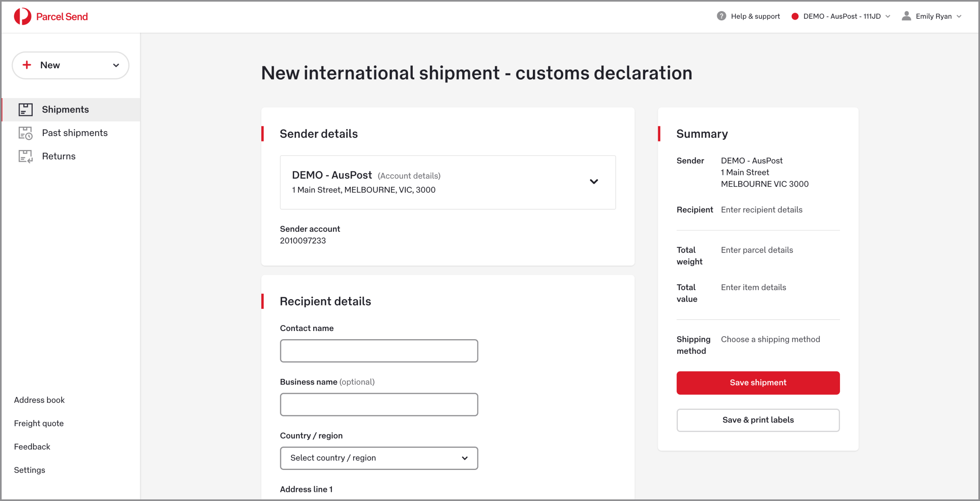Focus the Business name input field
The width and height of the screenshot is (980, 501).
(379, 405)
